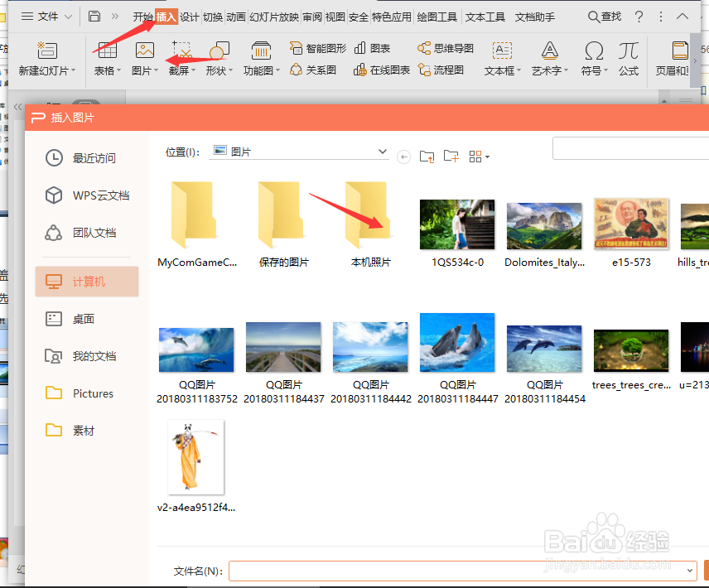Expand the 形状 dropdown arrow

click(x=230, y=70)
